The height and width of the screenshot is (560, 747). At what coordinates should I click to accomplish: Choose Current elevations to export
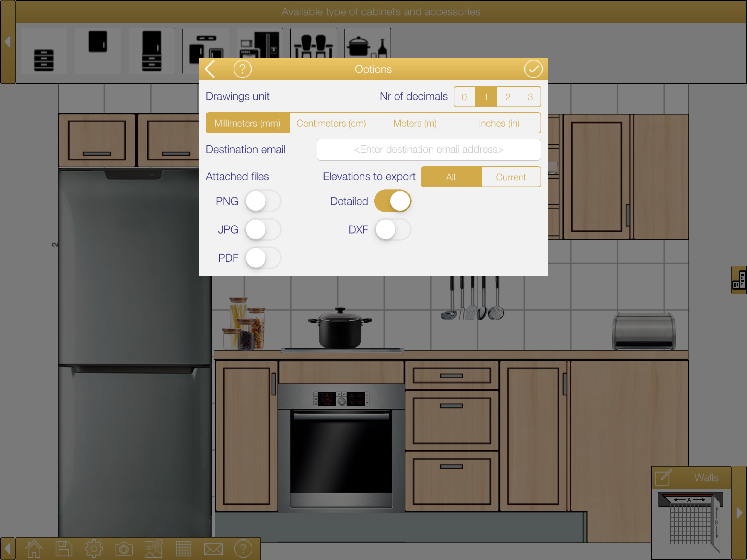tap(510, 177)
